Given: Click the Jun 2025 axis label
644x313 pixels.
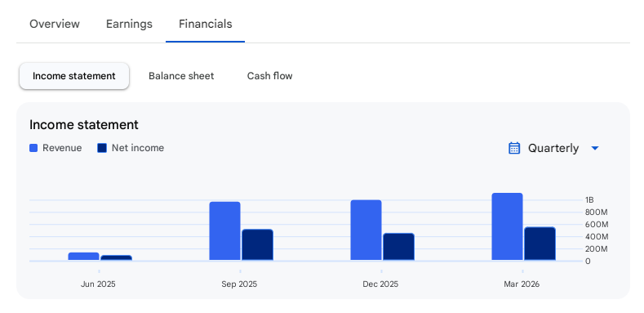Looking at the screenshot, I should (x=98, y=284).
